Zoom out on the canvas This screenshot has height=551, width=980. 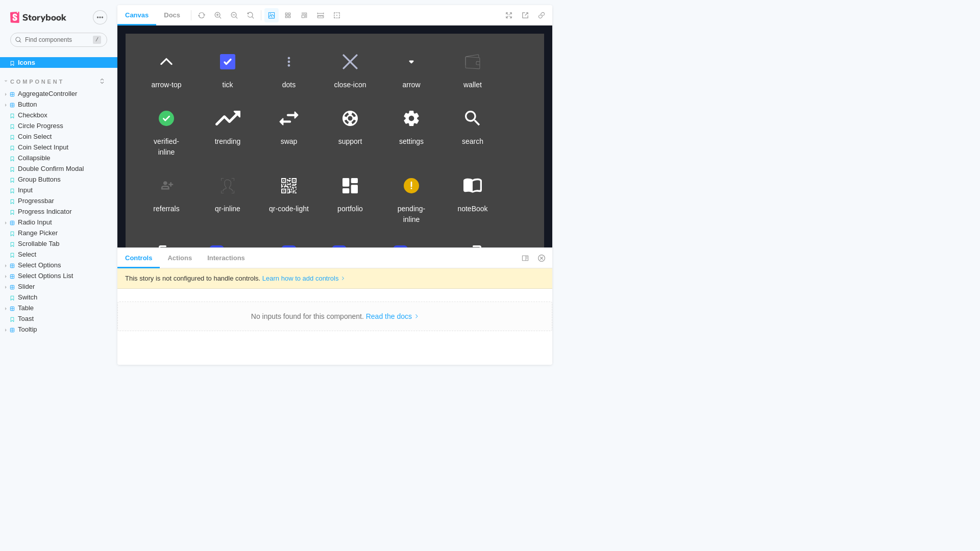234,15
